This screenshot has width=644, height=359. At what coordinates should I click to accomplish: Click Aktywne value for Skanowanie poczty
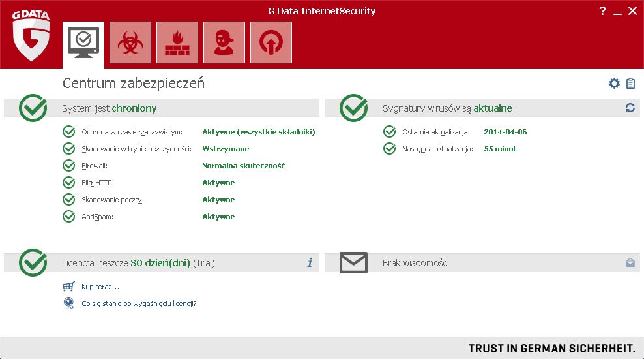(218, 200)
